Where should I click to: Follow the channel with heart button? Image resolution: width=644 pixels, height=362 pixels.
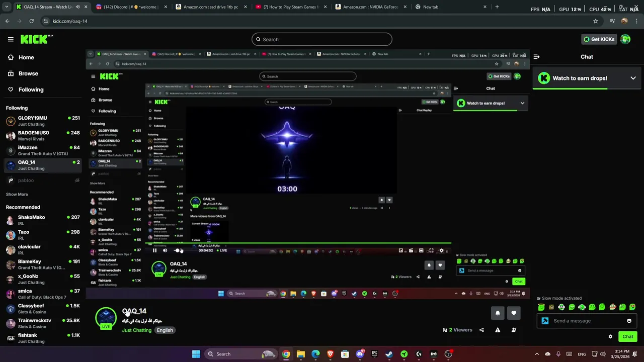click(514, 313)
